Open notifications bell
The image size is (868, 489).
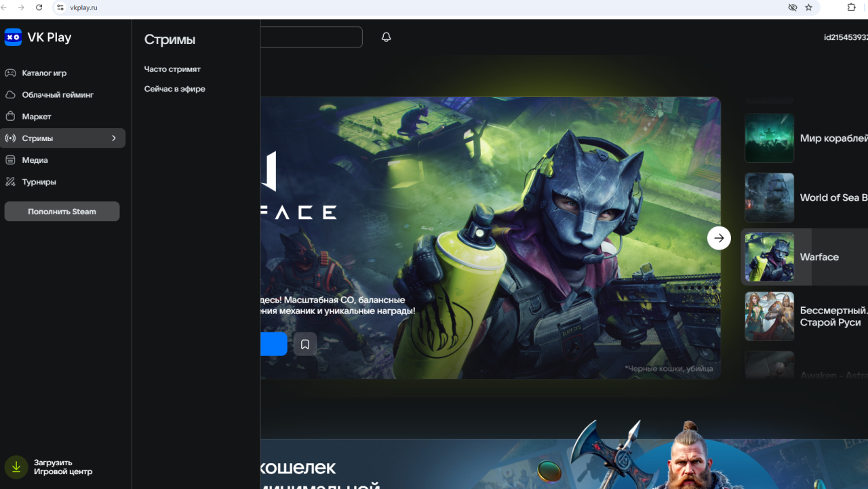click(x=387, y=37)
